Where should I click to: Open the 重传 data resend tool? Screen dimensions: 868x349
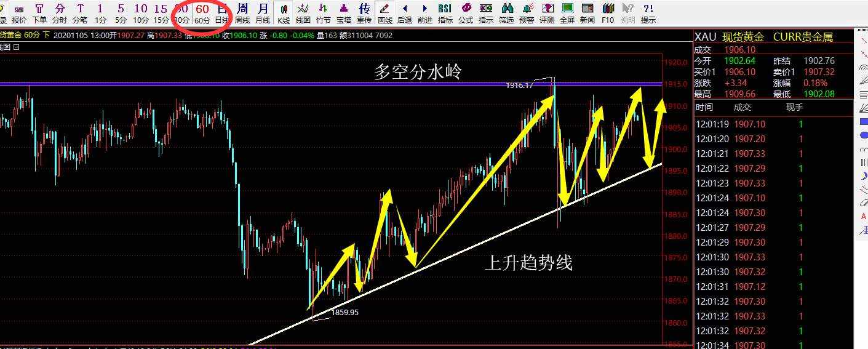[364, 14]
